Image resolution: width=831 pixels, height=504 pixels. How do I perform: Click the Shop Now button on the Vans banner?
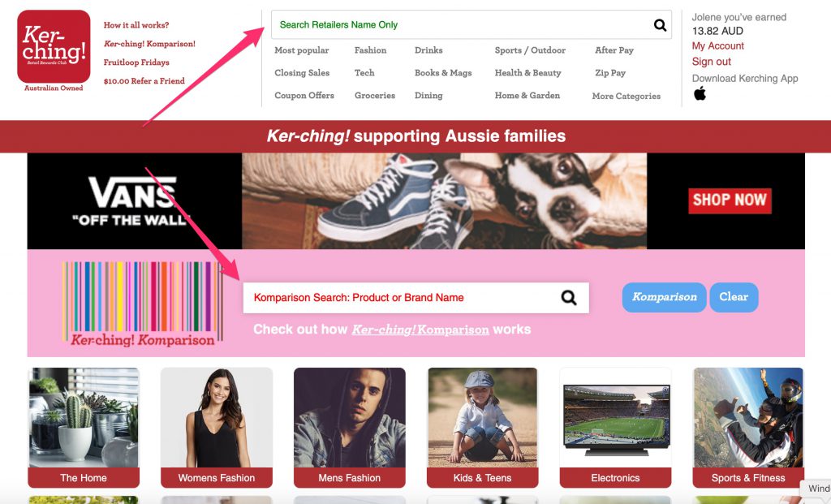[730, 200]
